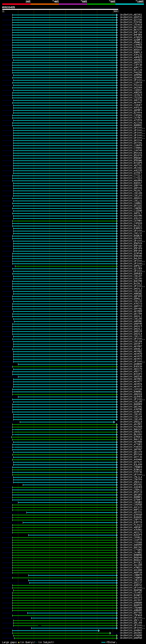Select UniRef100_Q2HRD6 label
Screen dimensions: 146x644
pyautogui.click(x=131, y=77)
